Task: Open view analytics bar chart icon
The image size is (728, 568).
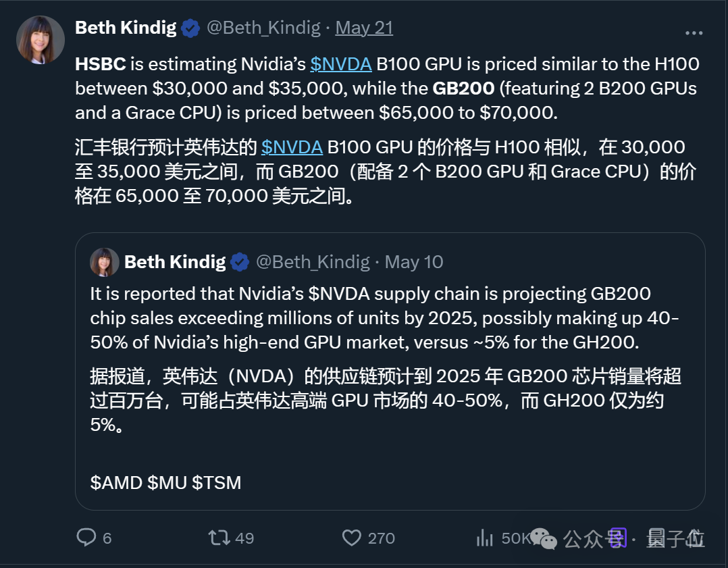Action: pyautogui.click(x=485, y=538)
